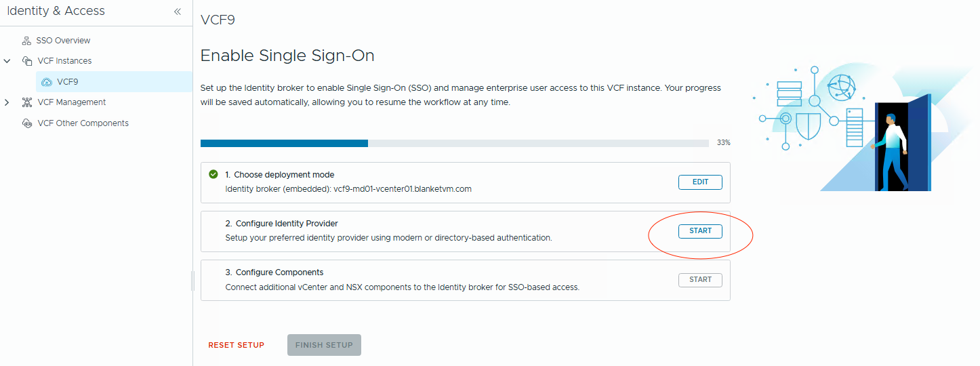980x366 pixels.
Task: Collapse the Identity & Access side panel
Action: tap(178, 12)
